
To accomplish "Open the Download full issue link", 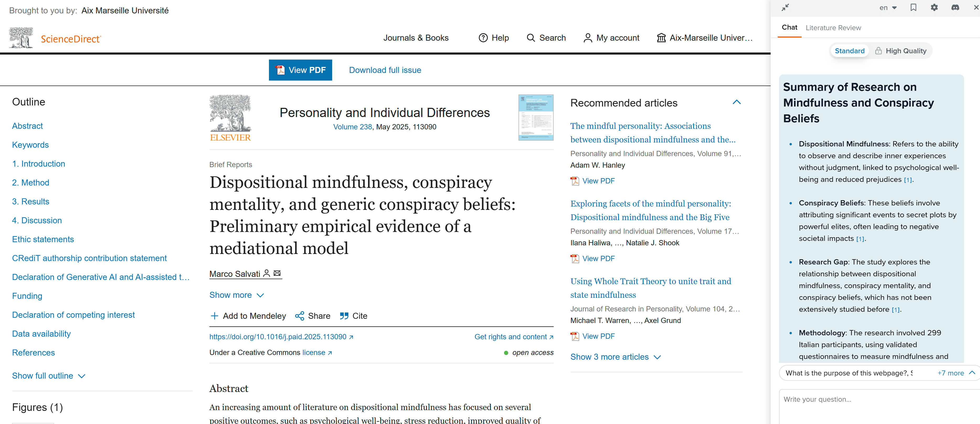I will click(385, 70).
